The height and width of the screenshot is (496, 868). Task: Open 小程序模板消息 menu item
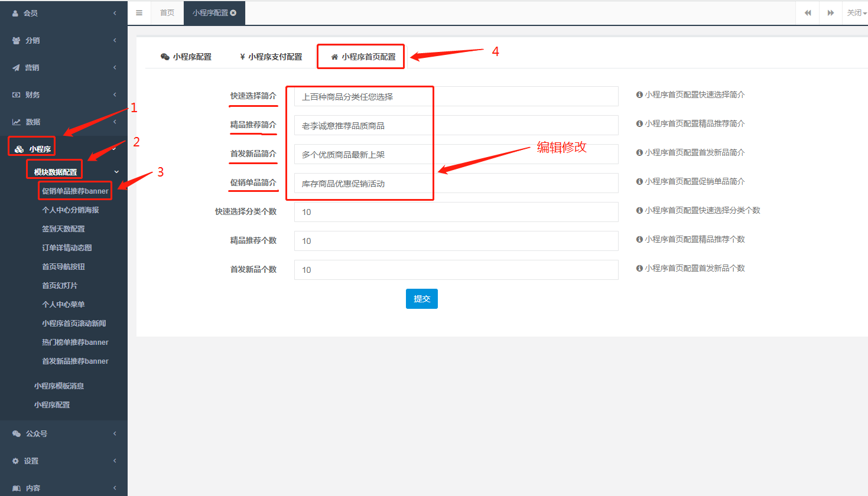pyautogui.click(x=59, y=386)
